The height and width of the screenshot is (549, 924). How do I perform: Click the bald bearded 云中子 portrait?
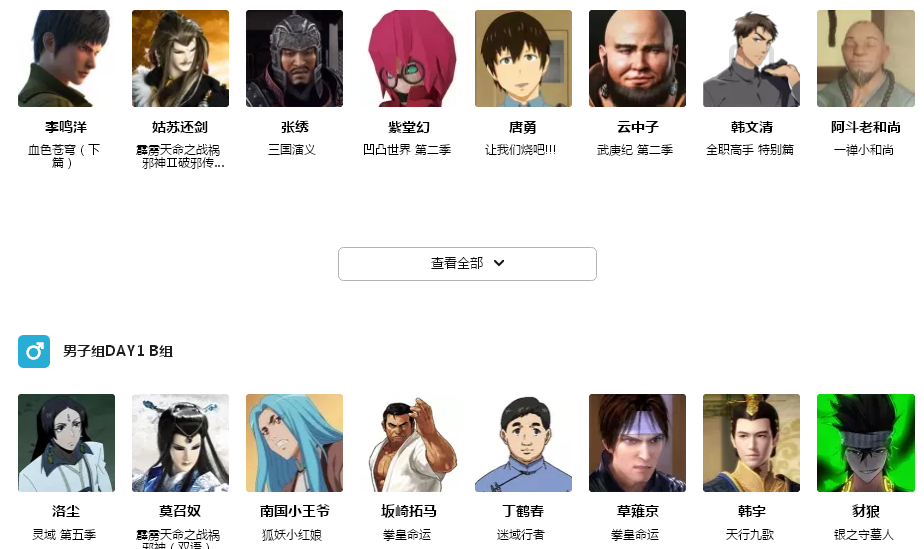tap(637, 58)
